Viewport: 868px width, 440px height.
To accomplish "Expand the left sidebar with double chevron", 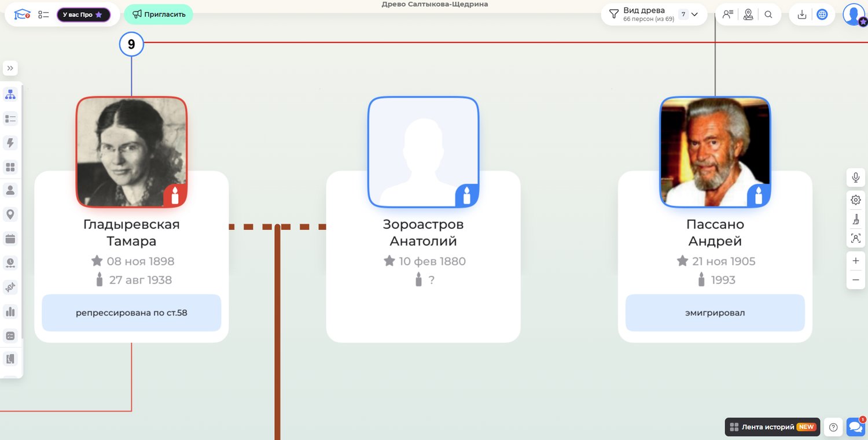I will [10, 68].
